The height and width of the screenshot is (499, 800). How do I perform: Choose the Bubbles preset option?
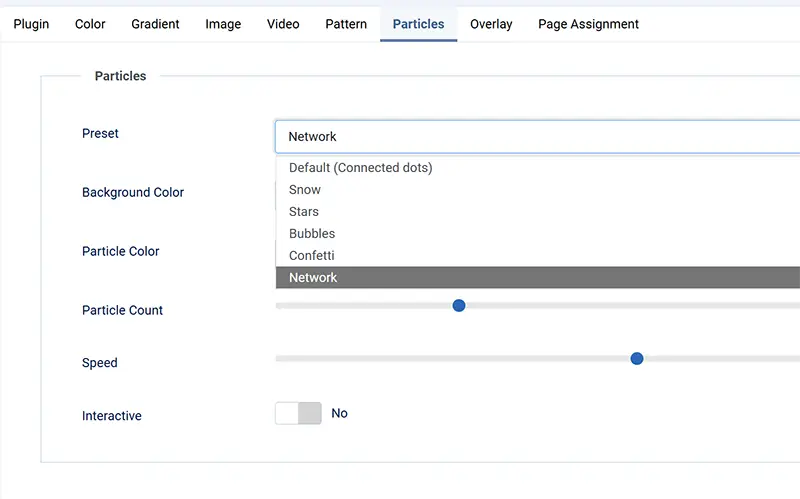click(312, 234)
